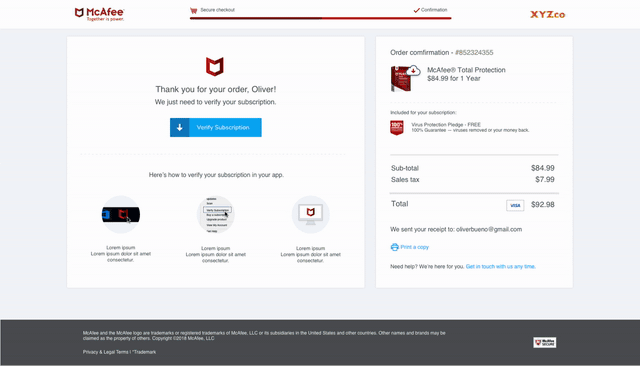This screenshot has height=366, width=640.
Task: Click the $84.99 for 1 Year text
Action: (x=454, y=78)
